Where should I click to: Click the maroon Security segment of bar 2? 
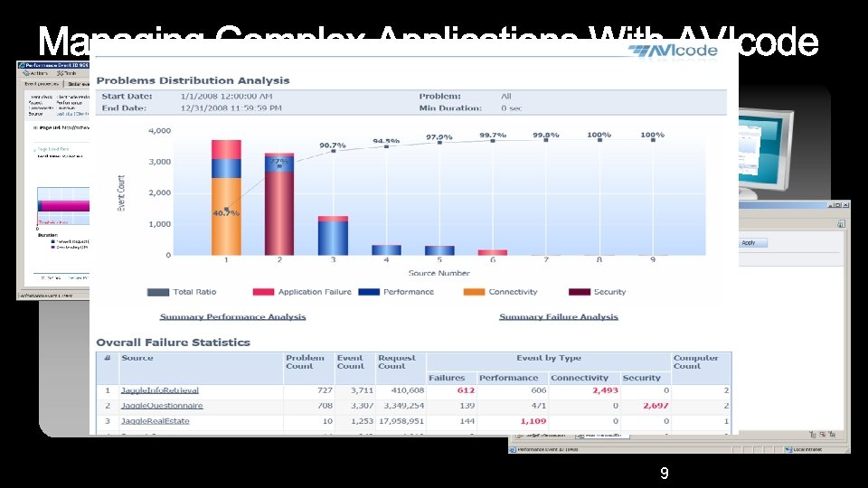[279, 213]
